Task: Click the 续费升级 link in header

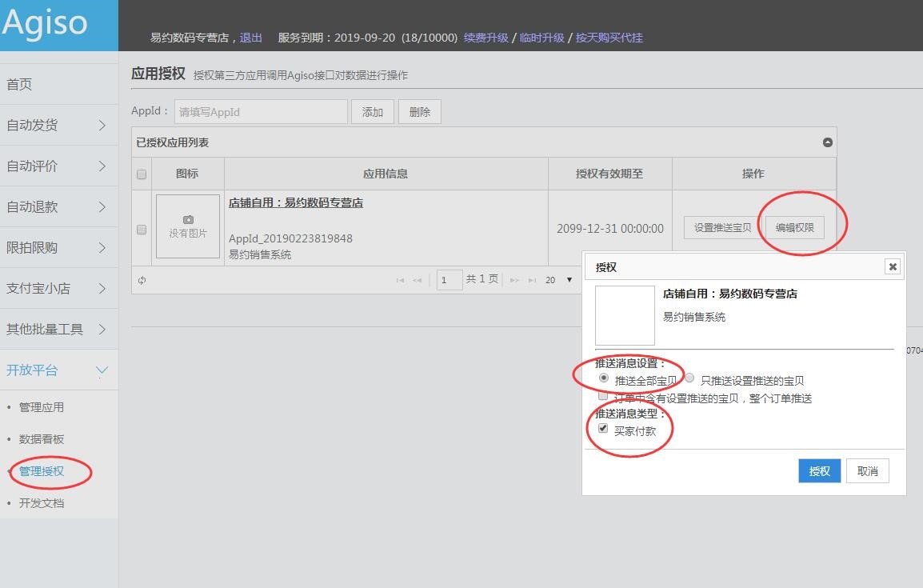Action: tap(485, 38)
